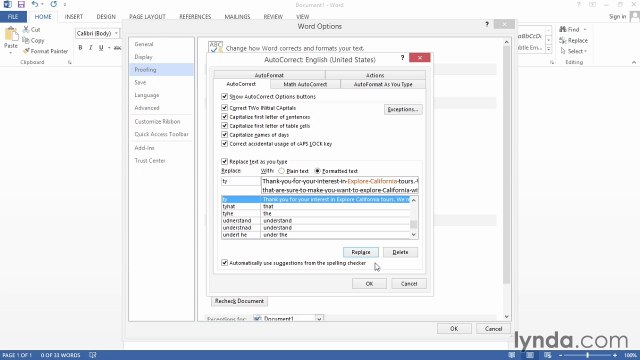Image resolution: width=640 pixels, height=360 pixels.
Task: Open the Undo history dropdown arrow
Action: coord(42,5)
